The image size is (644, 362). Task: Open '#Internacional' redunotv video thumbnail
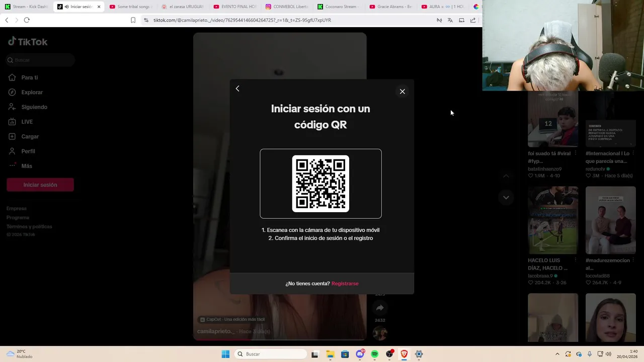pos(611,120)
